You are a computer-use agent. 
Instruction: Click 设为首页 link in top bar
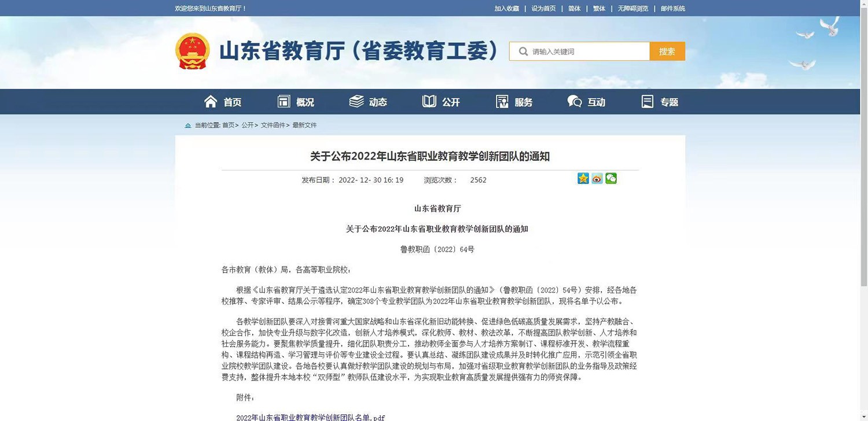(543, 9)
